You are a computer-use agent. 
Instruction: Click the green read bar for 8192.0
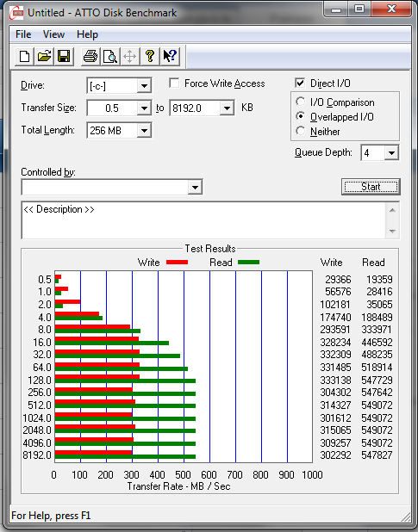pyautogui.click(x=125, y=457)
